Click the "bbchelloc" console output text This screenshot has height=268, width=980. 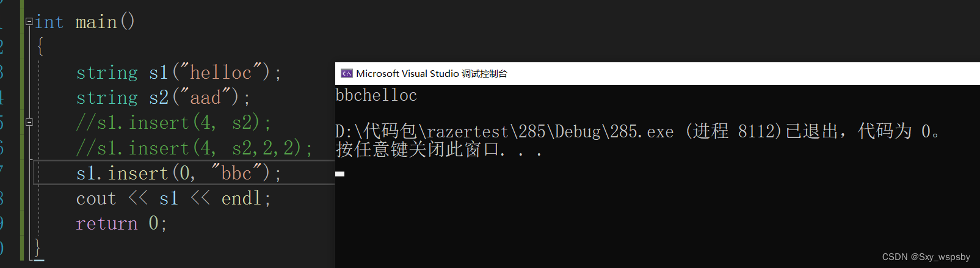[376, 96]
